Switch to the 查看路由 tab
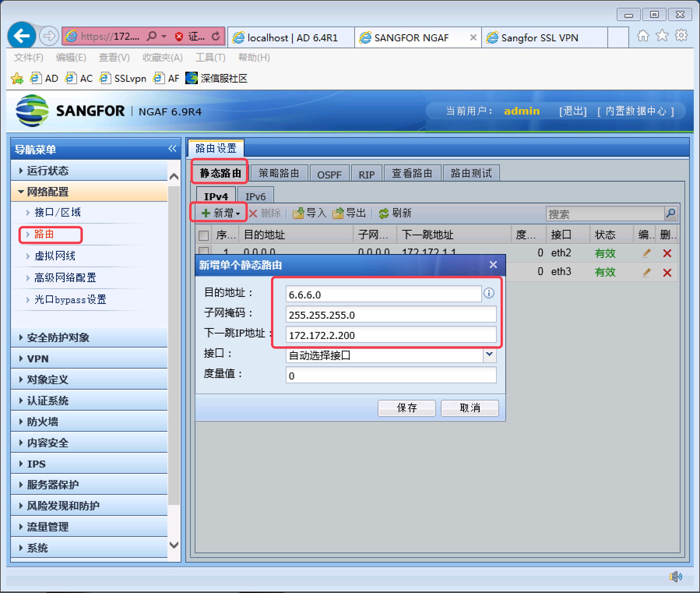The height and width of the screenshot is (593, 700). point(412,173)
